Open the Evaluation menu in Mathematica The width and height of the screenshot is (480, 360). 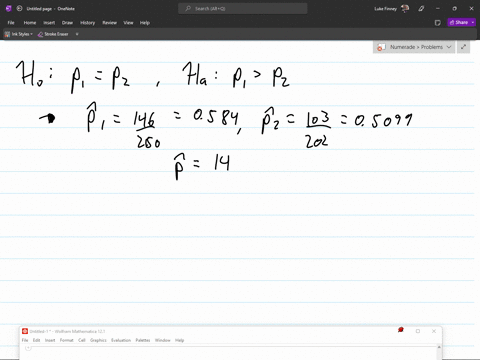point(121,340)
